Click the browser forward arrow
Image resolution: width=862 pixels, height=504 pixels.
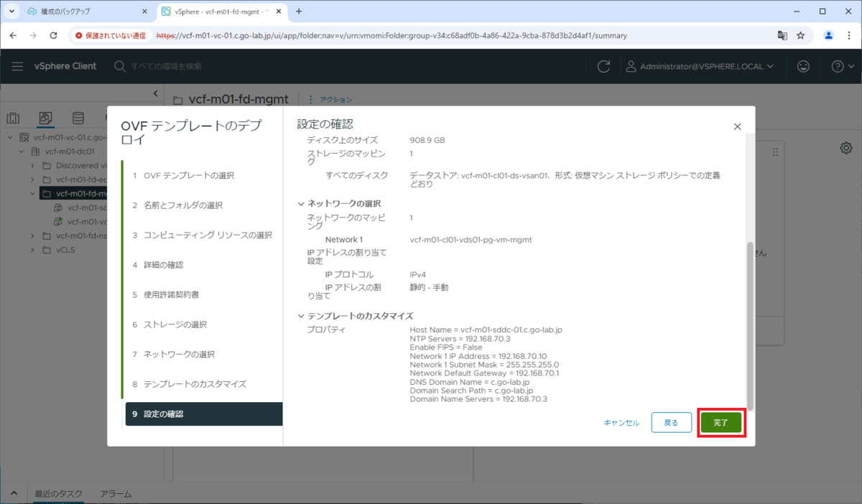coord(33,35)
